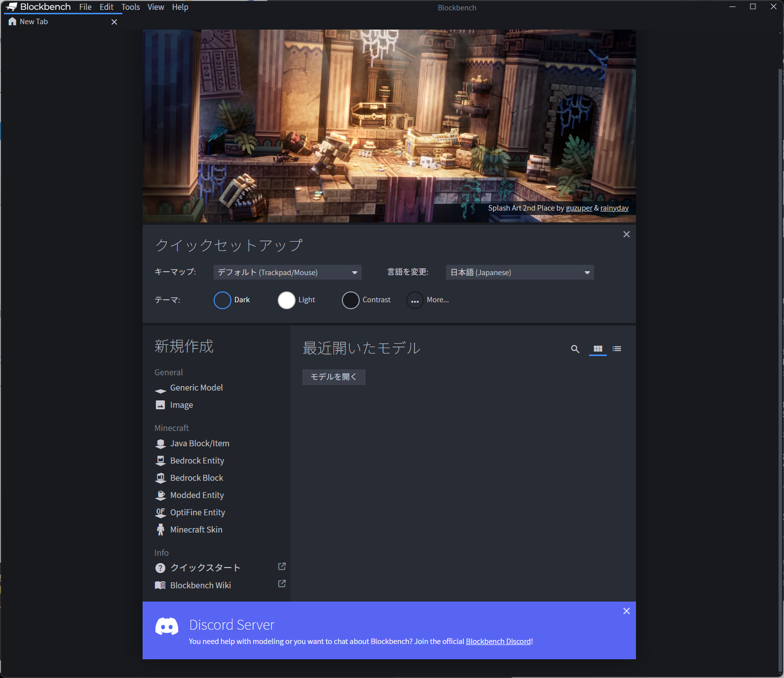Click the Discord Server heading text
The width and height of the screenshot is (784, 678).
pyautogui.click(x=232, y=625)
